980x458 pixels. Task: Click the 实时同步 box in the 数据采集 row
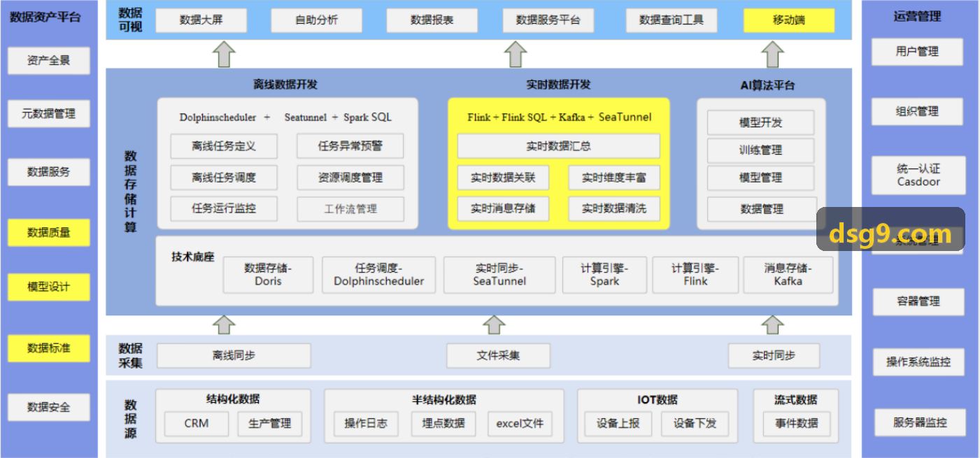(x=774, y=355)
